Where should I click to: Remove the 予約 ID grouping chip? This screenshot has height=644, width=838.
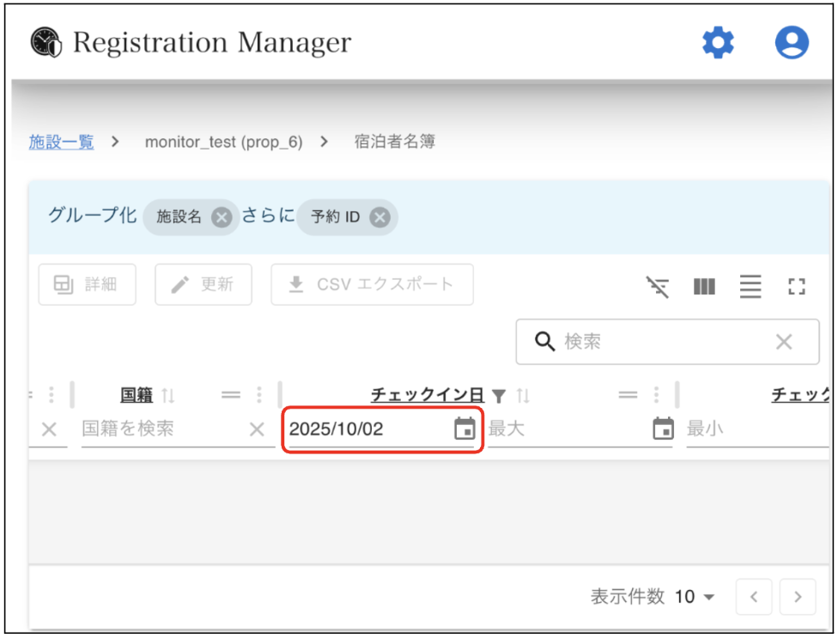380,217
